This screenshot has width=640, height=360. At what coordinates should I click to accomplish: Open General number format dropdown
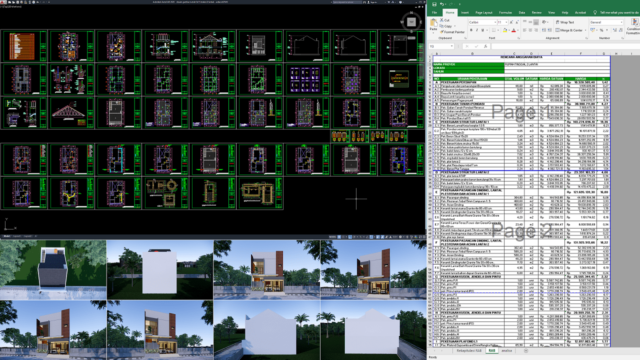(606, 22)
